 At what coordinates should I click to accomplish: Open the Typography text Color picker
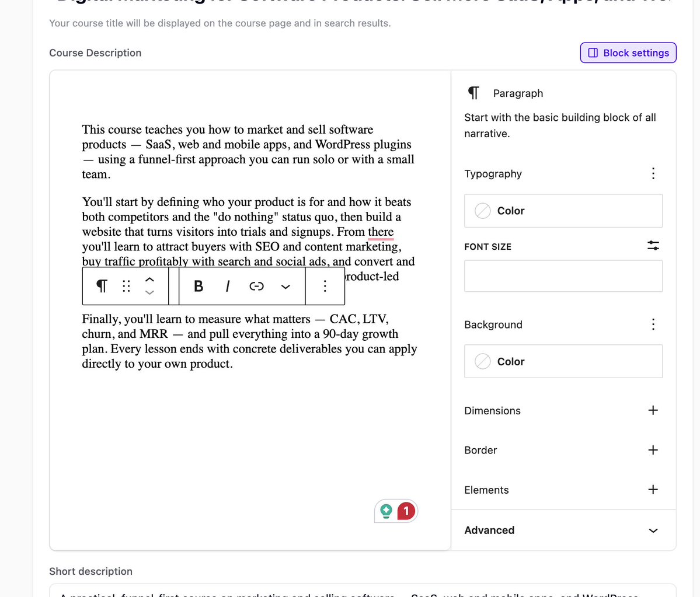tap(563, 211)
